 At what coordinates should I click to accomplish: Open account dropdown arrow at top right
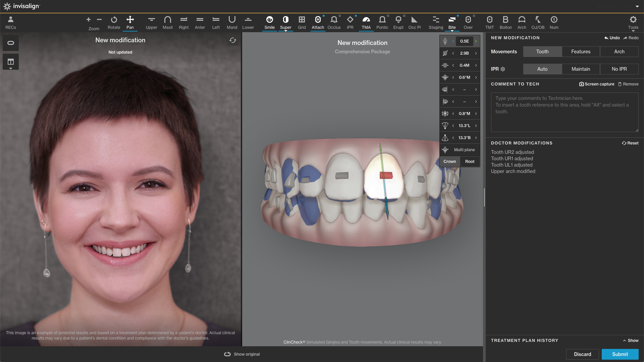coord(637,6)
